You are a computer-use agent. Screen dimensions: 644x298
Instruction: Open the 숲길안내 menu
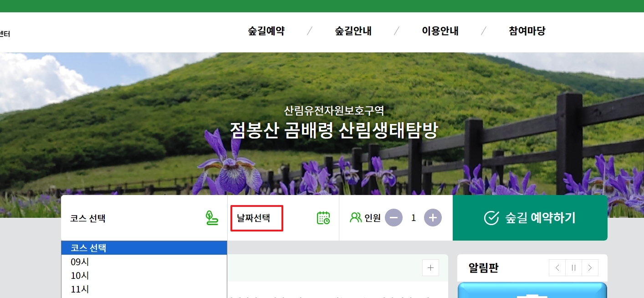[x=353, y=31]
